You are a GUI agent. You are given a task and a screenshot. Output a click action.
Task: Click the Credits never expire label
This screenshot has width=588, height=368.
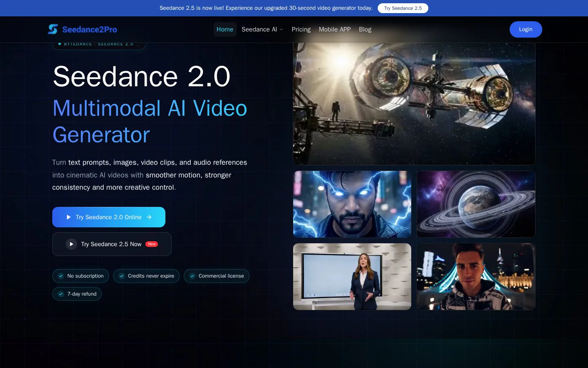[x=151, y=276]
